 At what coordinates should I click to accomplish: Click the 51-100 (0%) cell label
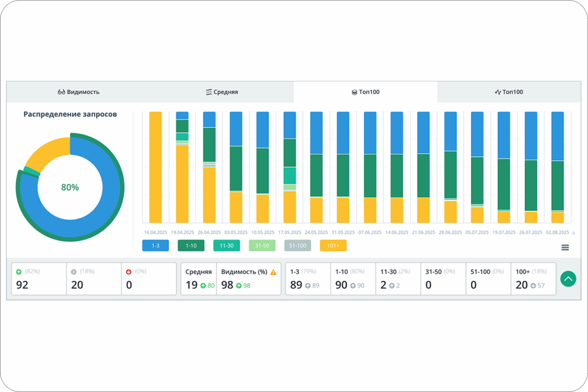(x=488, y=271)
